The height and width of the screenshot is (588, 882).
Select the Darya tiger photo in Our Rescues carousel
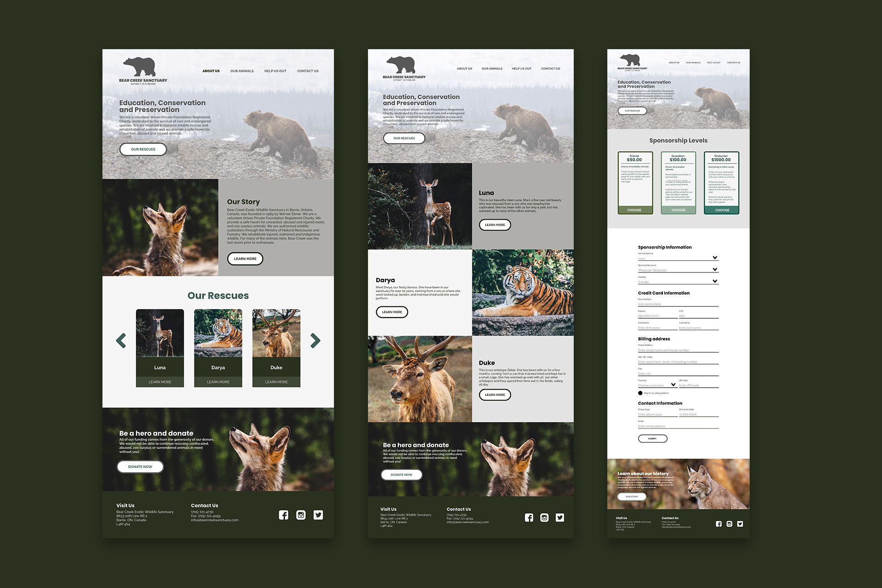218,333
